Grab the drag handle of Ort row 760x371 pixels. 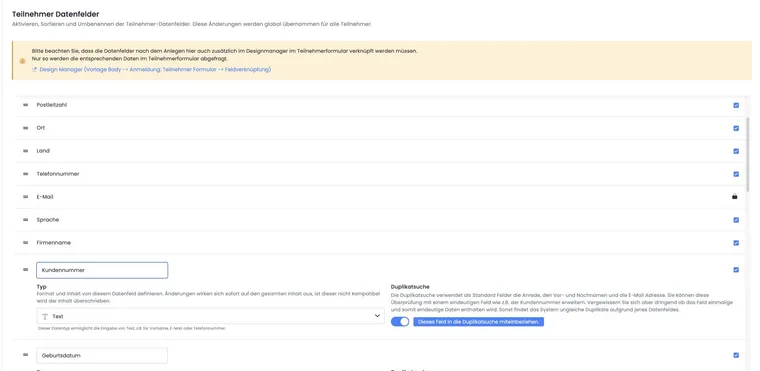click(26, 128)
